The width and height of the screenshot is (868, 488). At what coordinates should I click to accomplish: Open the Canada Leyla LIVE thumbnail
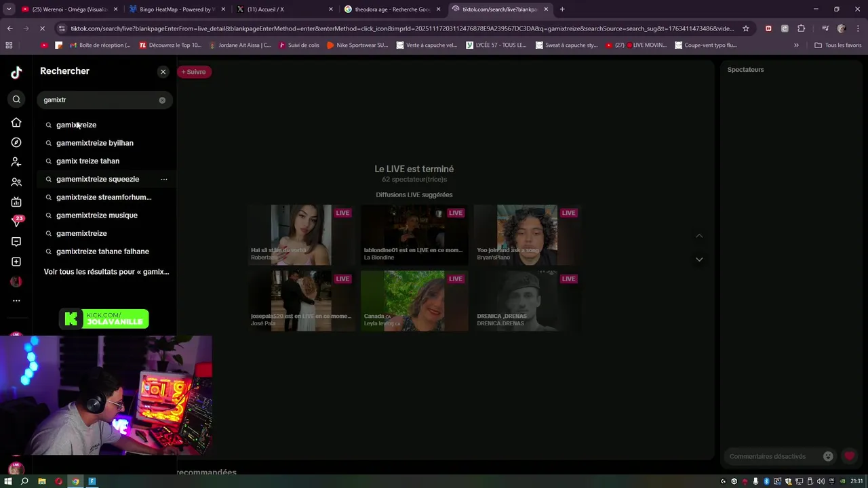(x=414, y=301)
